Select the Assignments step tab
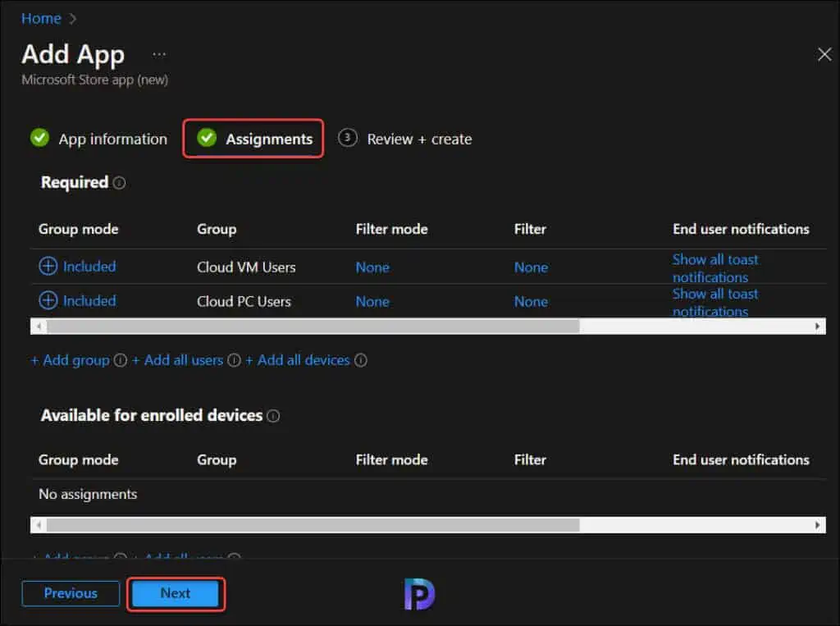Viewport: 840px width, 626px height. click(x=254, y=139)
